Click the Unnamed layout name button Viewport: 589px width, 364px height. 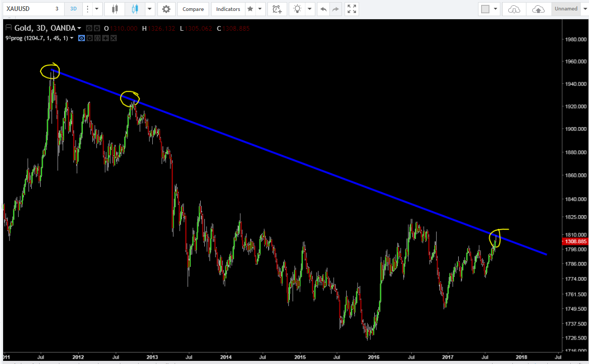tap(566, 9)
